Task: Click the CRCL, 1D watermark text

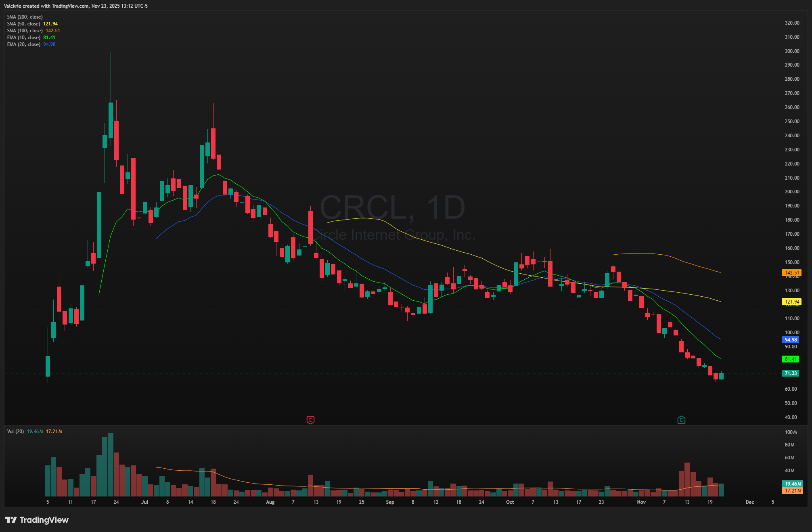Action: [x=392, y=207]
